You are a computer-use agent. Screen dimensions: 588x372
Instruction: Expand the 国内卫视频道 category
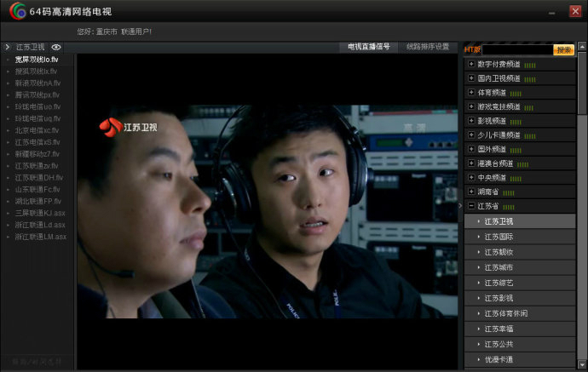(471, 78)
